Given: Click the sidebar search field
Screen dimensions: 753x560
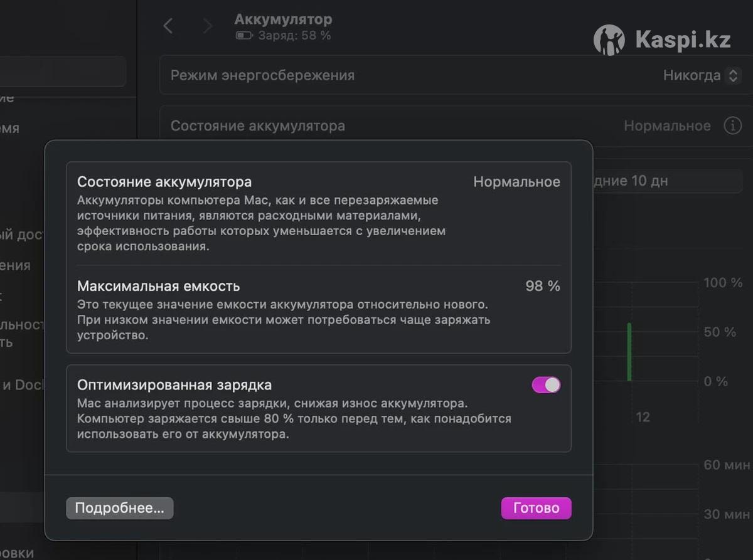Looking at the screenshot, I should 63,72.
